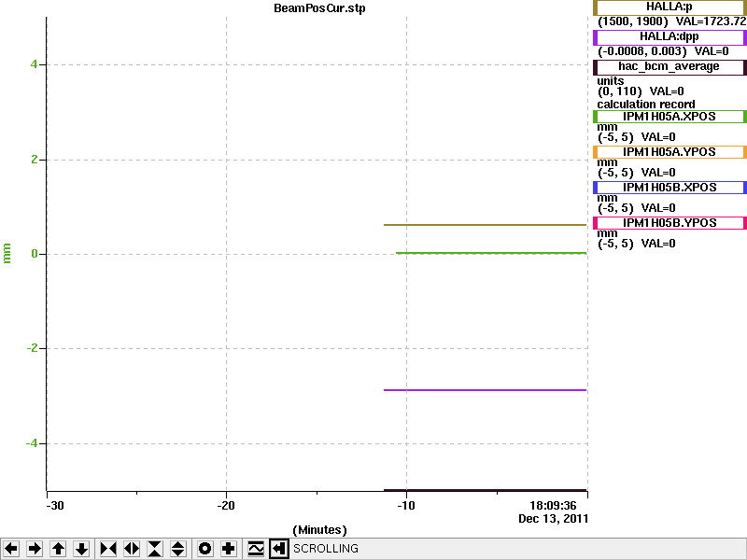Zoom out vertically with the up-down triangles icon
747x560 pixels.
(178, 549)
